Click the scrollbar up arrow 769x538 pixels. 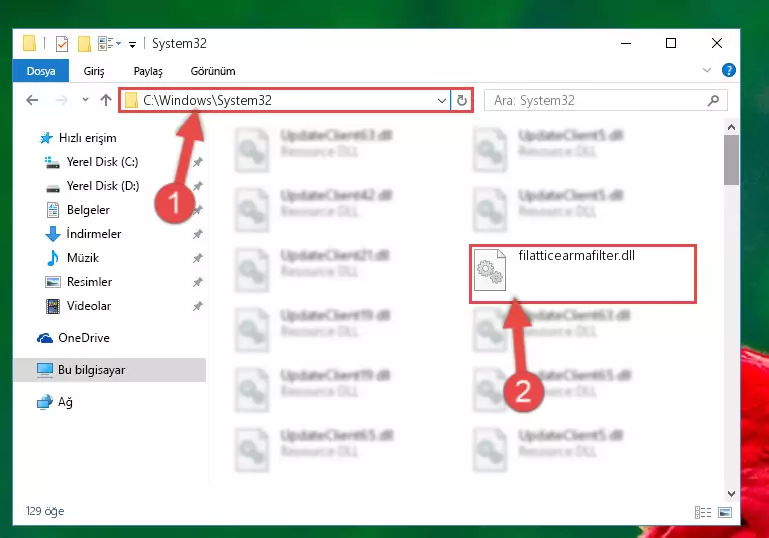(731, 128)
